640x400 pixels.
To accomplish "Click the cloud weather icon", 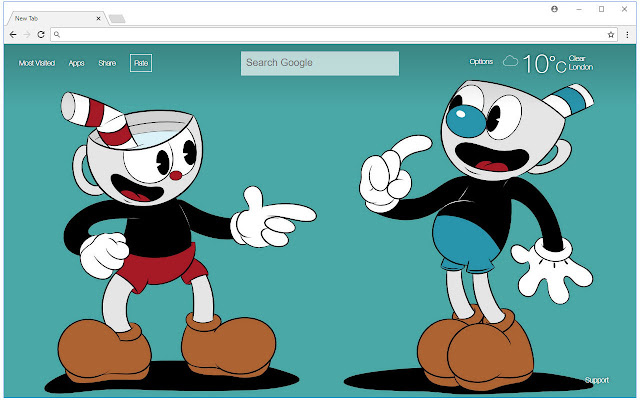I will [x=510, y=61].
